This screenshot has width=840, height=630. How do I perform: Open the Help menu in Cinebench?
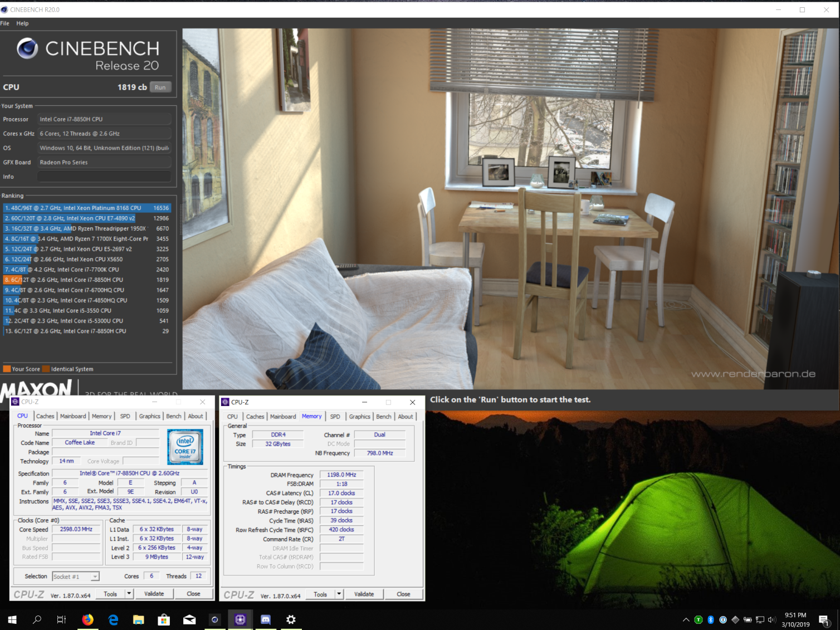pyautogui.click(x=22, y=23)
